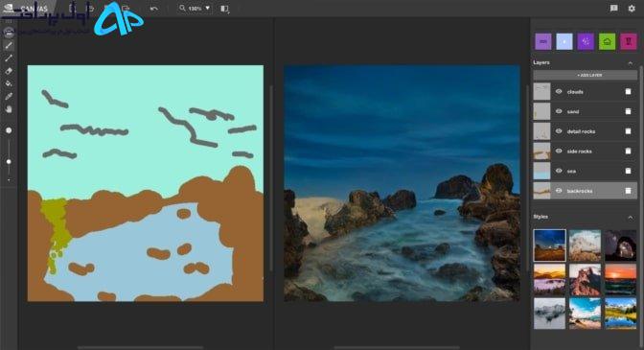The height and width of the screenshot is (350, 644).
Task: Toggle the split compare view icon
Action: tap(224, 9)
